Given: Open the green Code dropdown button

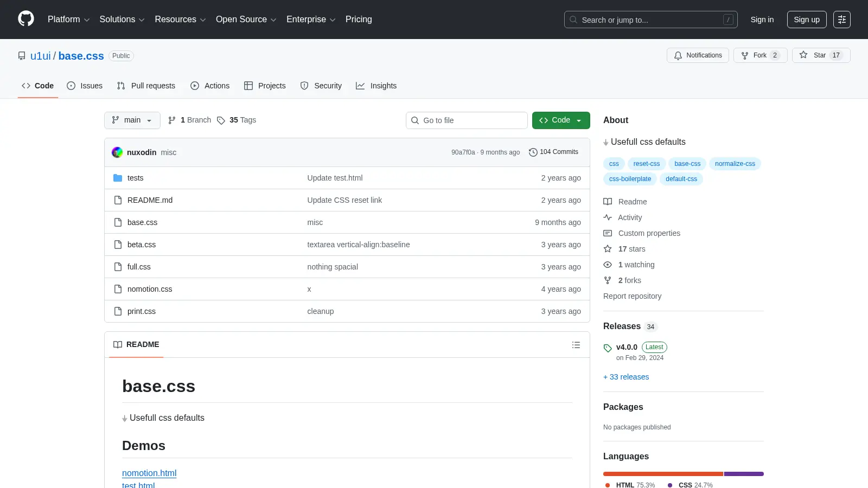Looking at the screenshot, I should tap(561, 120).
